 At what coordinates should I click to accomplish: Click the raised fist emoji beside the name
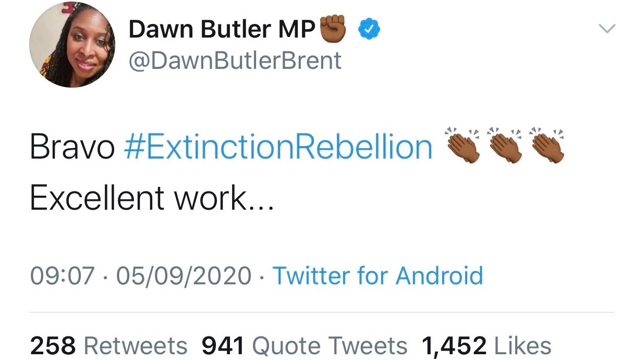333,28
